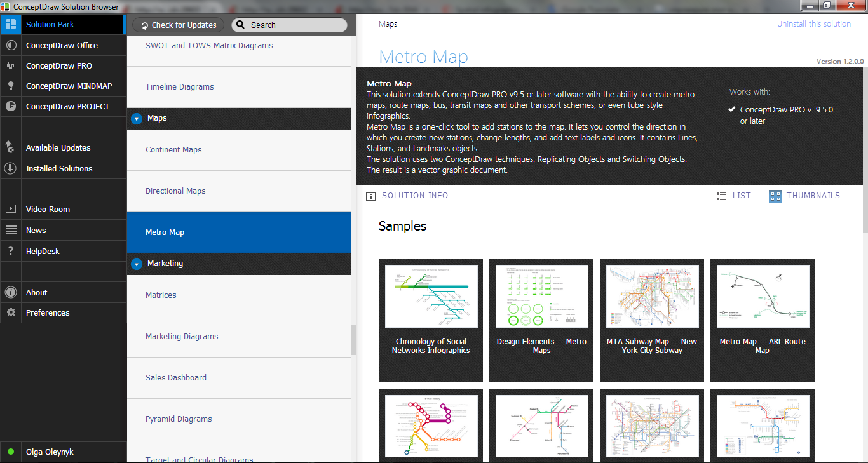
Task: Click the List view icon
Action: [721, 196]
